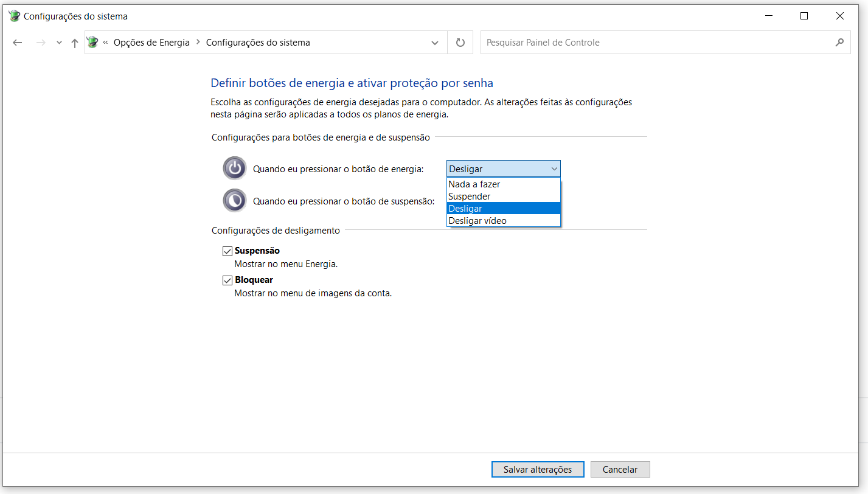The width and height of the screenshot is (868, 494).
Task: Close the Configurações do sistema window
Action: pyautogui.click(x=840, y=16)
